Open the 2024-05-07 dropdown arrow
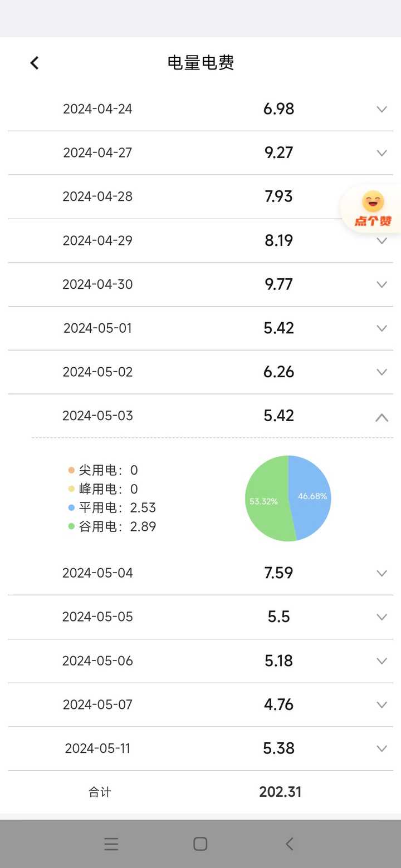 382,704
